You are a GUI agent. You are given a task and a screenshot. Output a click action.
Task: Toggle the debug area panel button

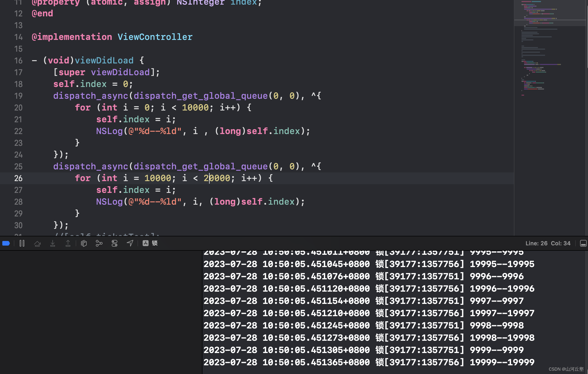click(583, 243)
